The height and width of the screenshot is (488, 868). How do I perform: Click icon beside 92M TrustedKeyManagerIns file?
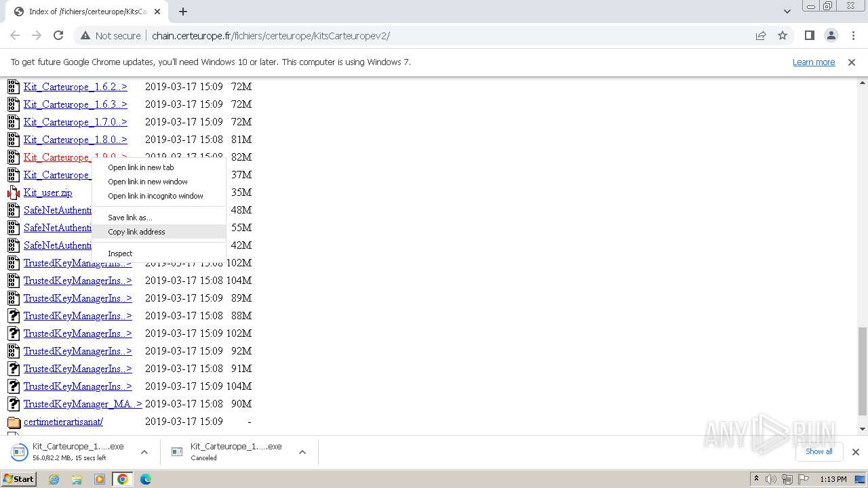tap(14, 351)
